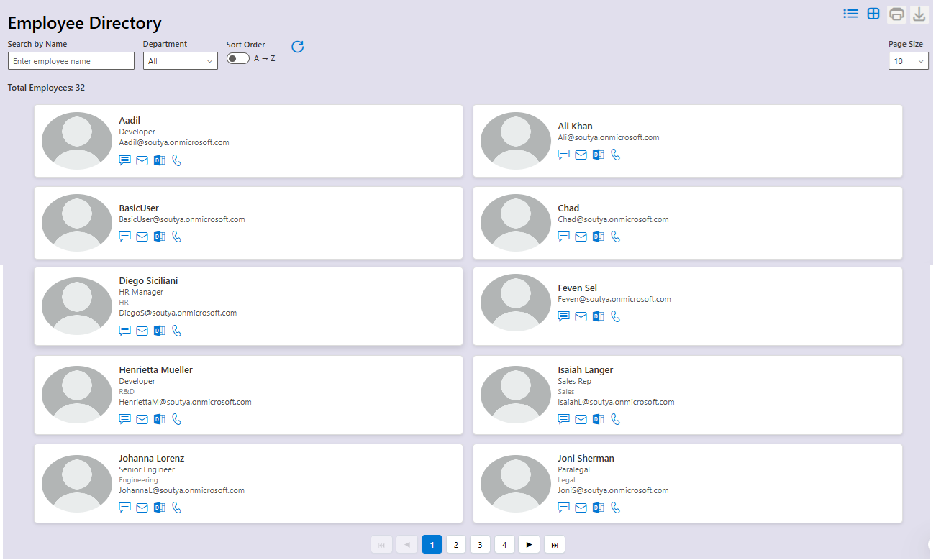
Task: Jump to the last results page
Action: click(554, 544)
